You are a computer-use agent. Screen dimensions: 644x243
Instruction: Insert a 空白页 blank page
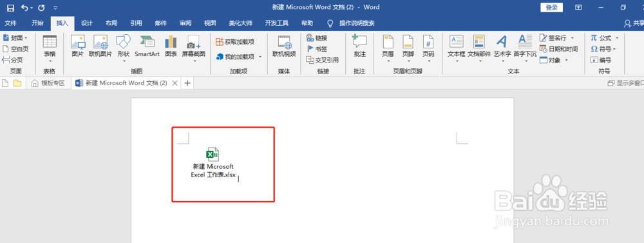tap(15, 49)
